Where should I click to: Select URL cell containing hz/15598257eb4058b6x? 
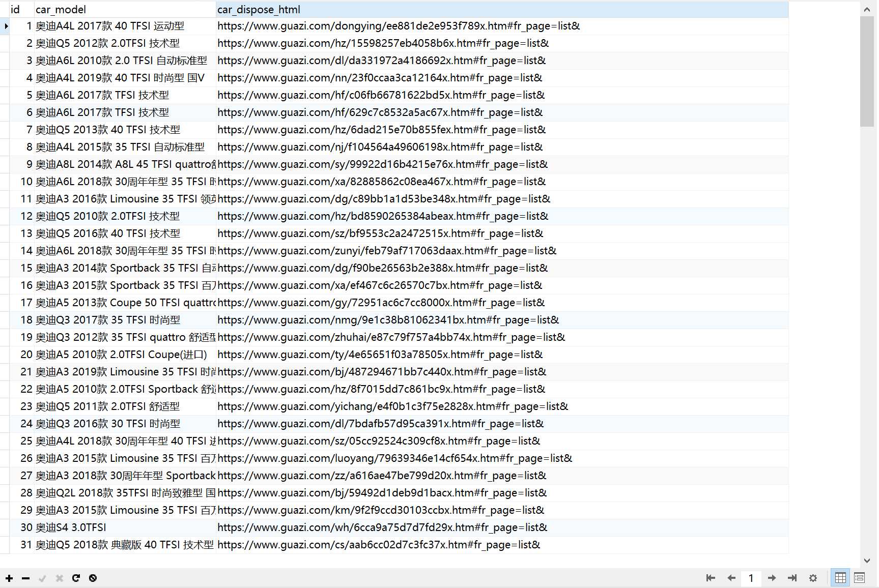click(x=502, y=43)
